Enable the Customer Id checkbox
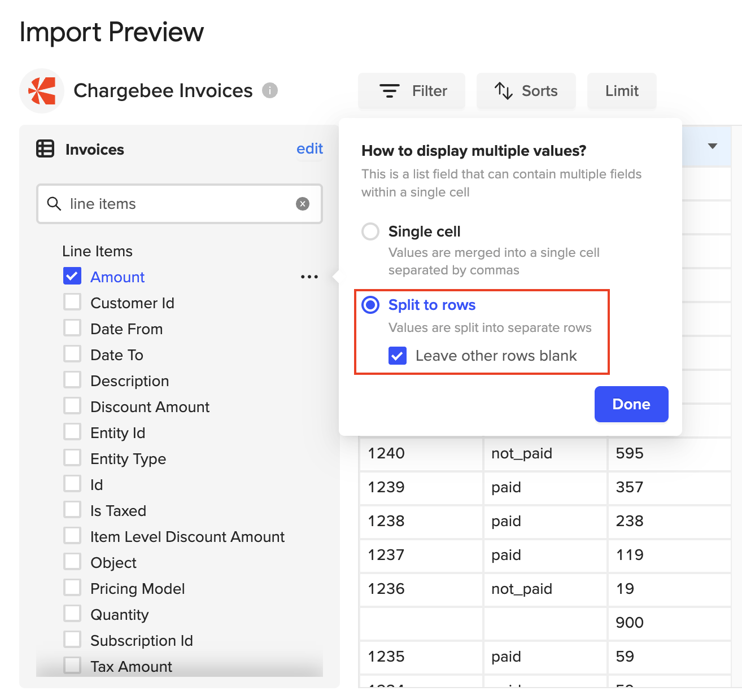The image size is (742, 700). (72, 303)
